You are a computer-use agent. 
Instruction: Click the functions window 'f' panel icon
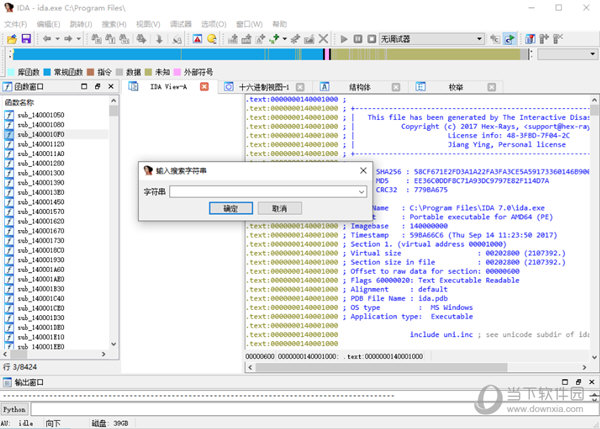[7, 87]
